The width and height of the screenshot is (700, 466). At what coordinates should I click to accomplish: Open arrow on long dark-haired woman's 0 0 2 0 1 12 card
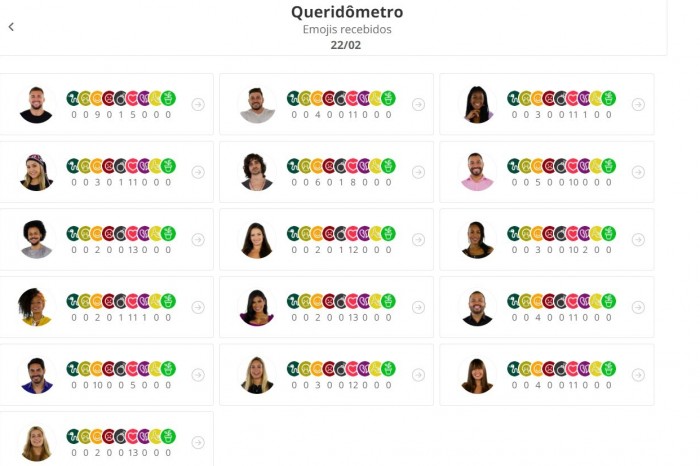tap(418, 240)
